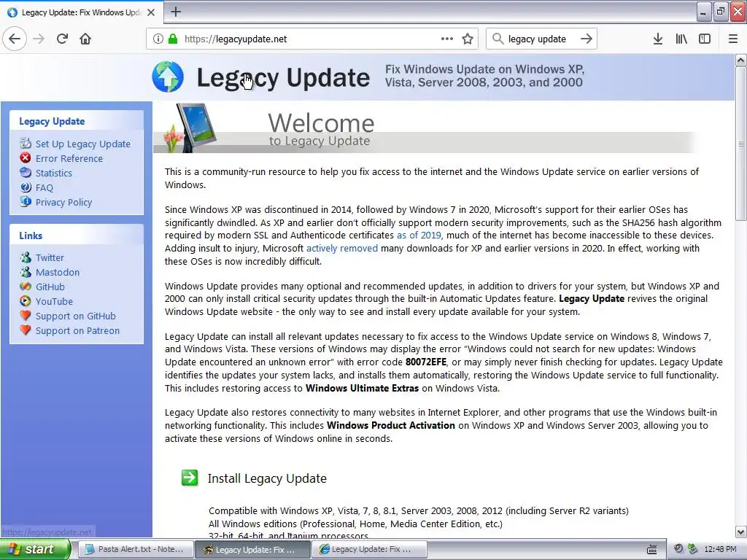Open the Library menu
The image size is (747, 560).
(681, 39)
